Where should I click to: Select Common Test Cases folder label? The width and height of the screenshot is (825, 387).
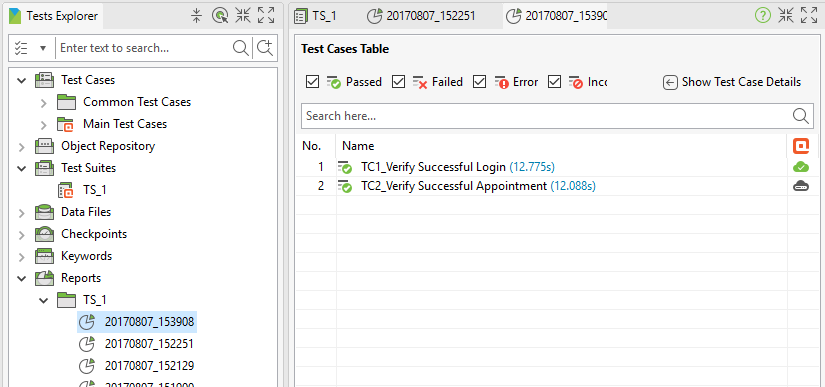137,102
